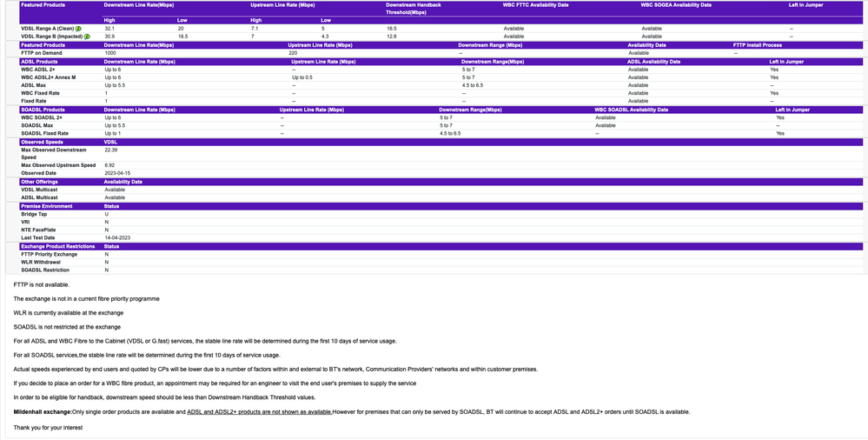Click the 'WBC SOADSL 2+' row label
The height and width of the screenshot is (440, 868).
point(42,117)
